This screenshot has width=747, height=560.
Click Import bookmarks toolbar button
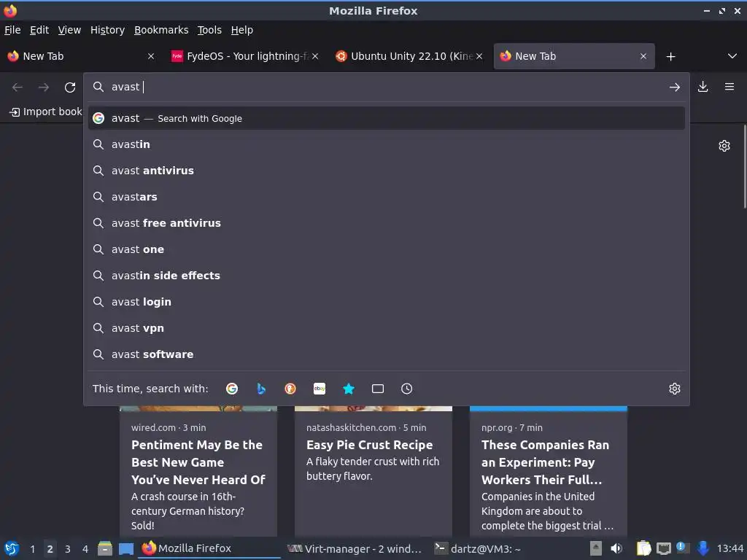[46, 112]
